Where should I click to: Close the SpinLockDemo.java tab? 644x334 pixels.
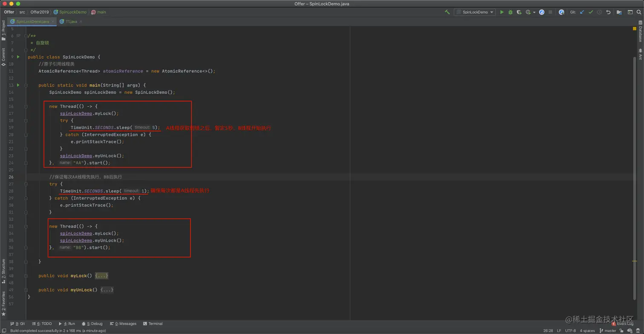tap(53, 21)
